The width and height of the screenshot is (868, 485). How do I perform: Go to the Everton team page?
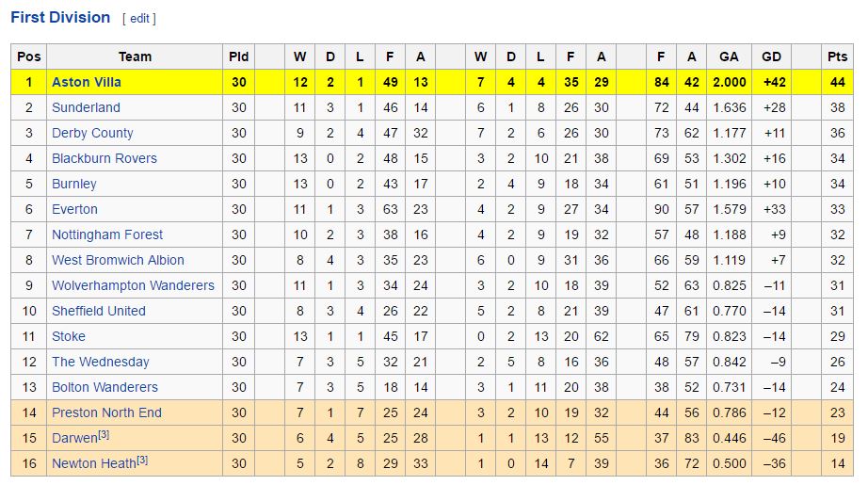(x=74, y=209)
